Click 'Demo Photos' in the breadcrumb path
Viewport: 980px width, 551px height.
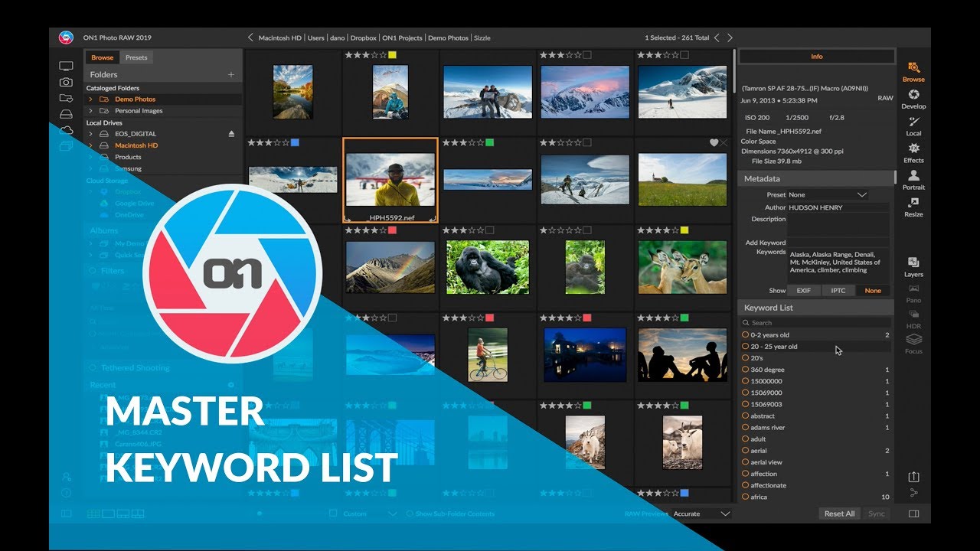coord(448,37)
